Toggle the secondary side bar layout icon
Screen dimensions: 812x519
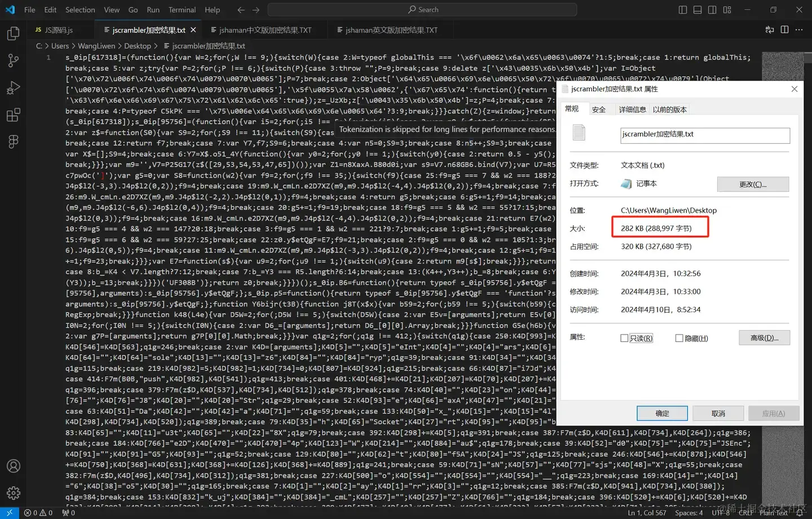[x=712, y=10]
